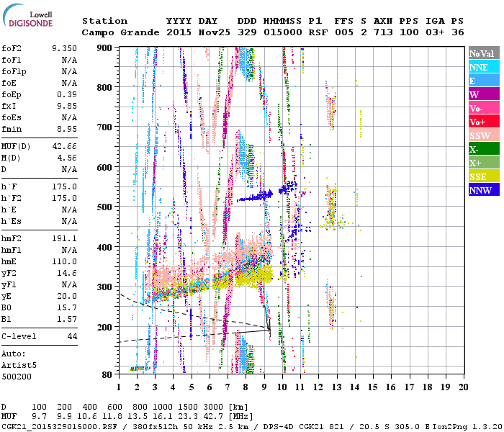Viewport: 504px width, 432px height.
Task: Click the fmin value 8.95
Action: pyautogui.click(x=67, y=129)
